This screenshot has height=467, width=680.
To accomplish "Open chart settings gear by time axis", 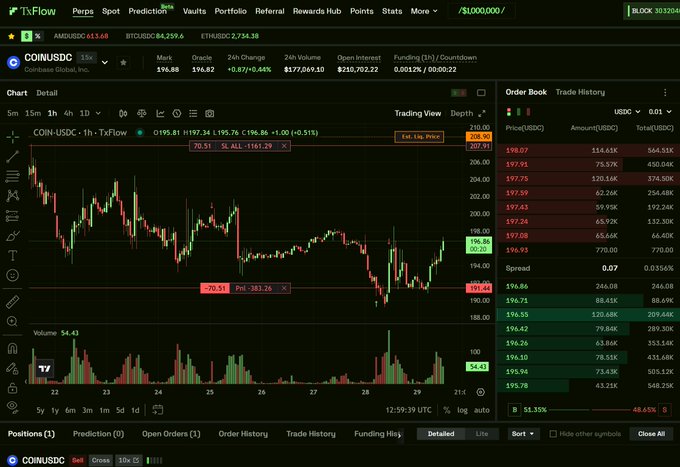I will tap(481, 392).
